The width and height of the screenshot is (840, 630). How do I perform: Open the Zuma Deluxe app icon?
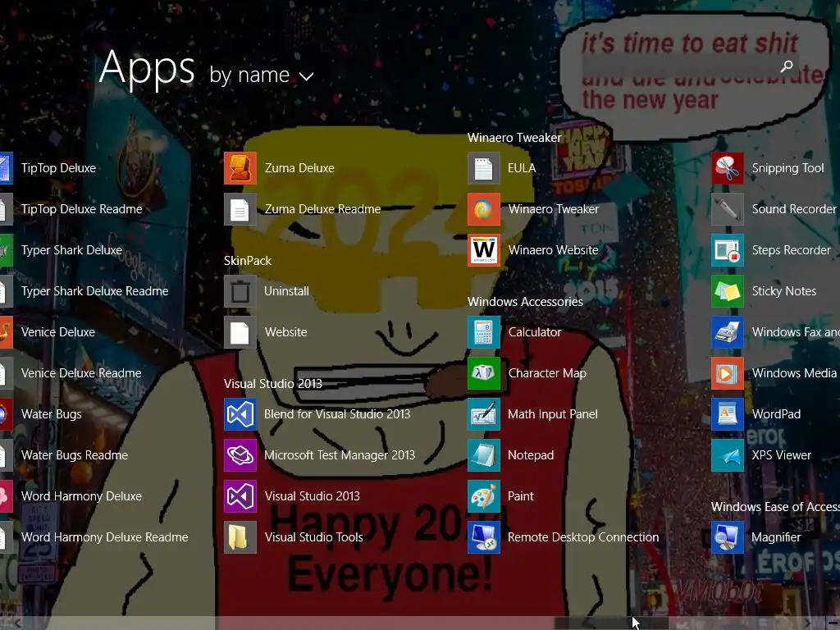pyautogui.click(x=240, y=168)
